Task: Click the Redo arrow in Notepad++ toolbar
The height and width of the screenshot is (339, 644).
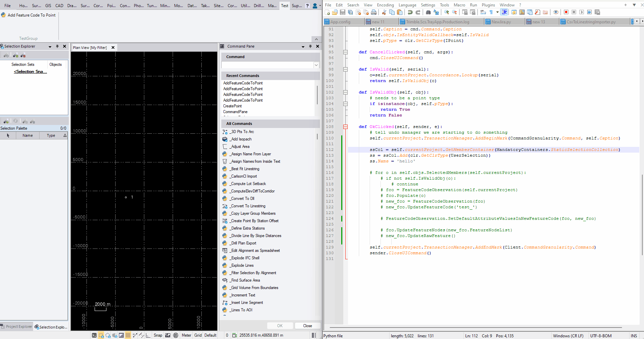Action: pos(418,12)
